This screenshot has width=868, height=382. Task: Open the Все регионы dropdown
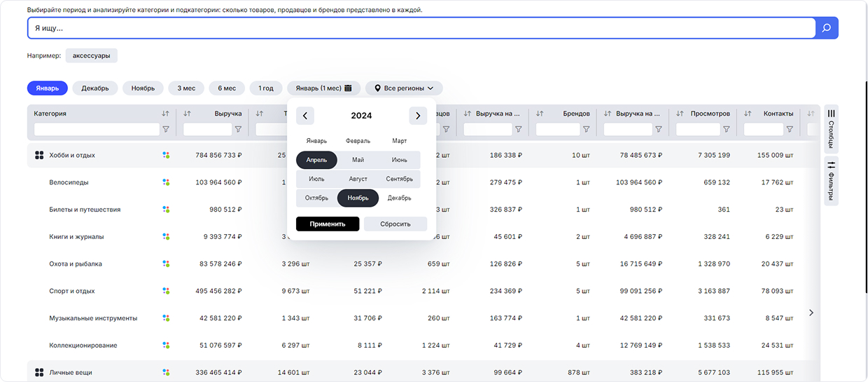pyautogui.click(x=404, y=88)
